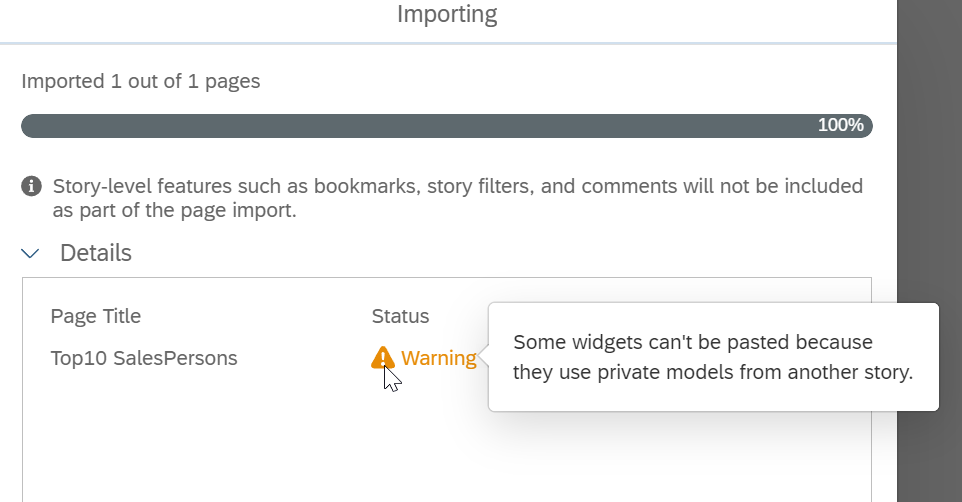Click the orange Warning status text
This screenshot has height=502, width=962.
point(439,358)
